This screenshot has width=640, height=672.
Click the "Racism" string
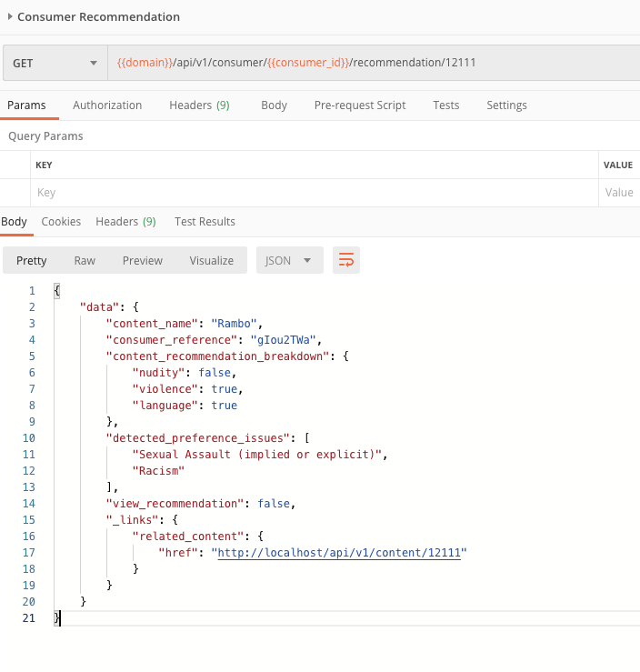tap(158, 471)
